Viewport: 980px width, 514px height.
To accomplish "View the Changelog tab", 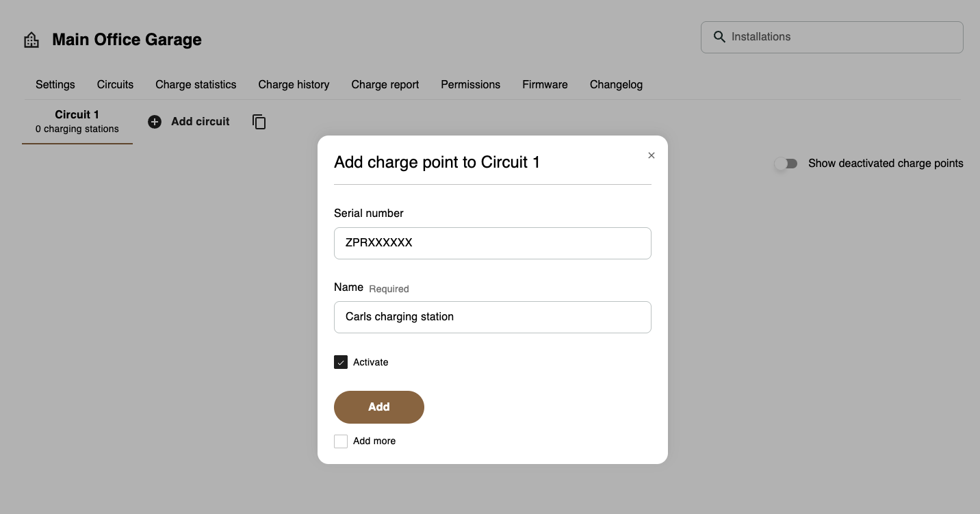I will [x=616, y=85].
